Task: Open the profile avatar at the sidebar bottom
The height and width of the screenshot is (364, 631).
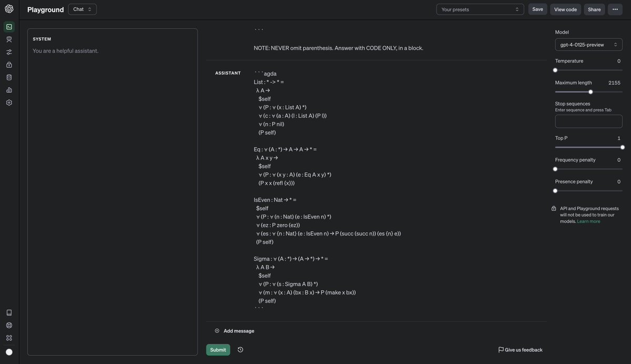Action: coord(9,352)
